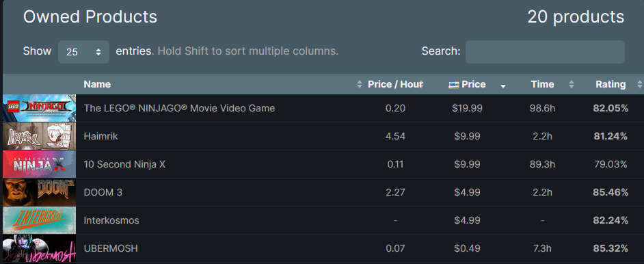Image resolution: width=644 pixels, height=264 pixels.
Task: Select the 81.24% rating value
Action: coord(611,136)
